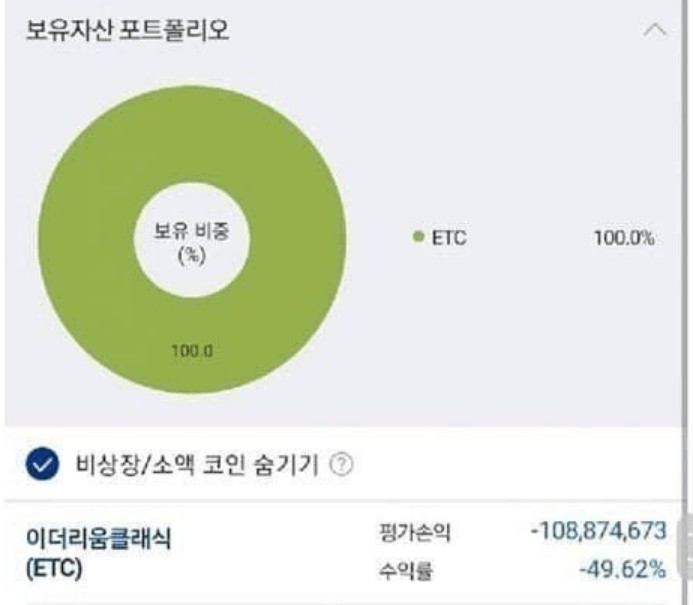Viewport: 693px width, 605px height.
Task: Click the green ETC legend dot
Action: tap(418, 237)
